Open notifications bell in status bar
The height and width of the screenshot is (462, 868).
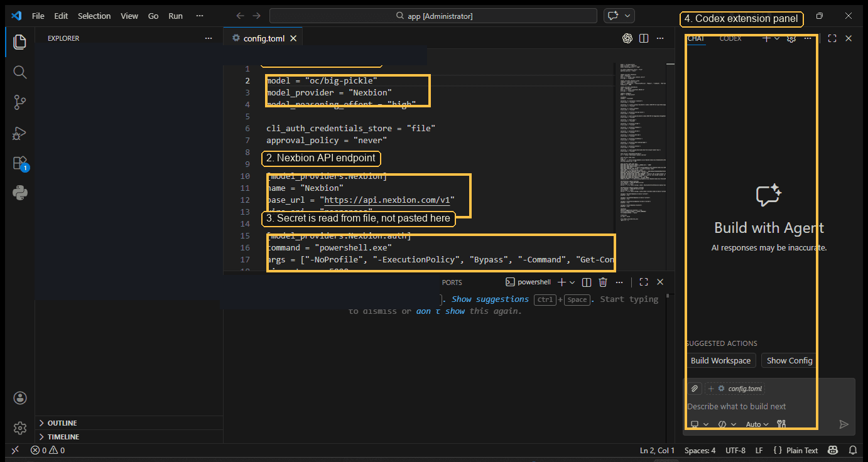(853, 450)
